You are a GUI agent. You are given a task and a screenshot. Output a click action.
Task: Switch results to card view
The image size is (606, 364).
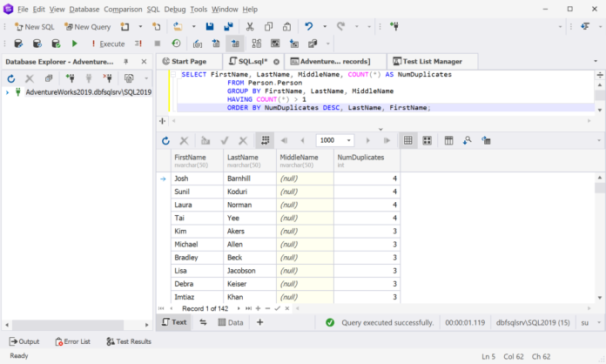[428, 140]
